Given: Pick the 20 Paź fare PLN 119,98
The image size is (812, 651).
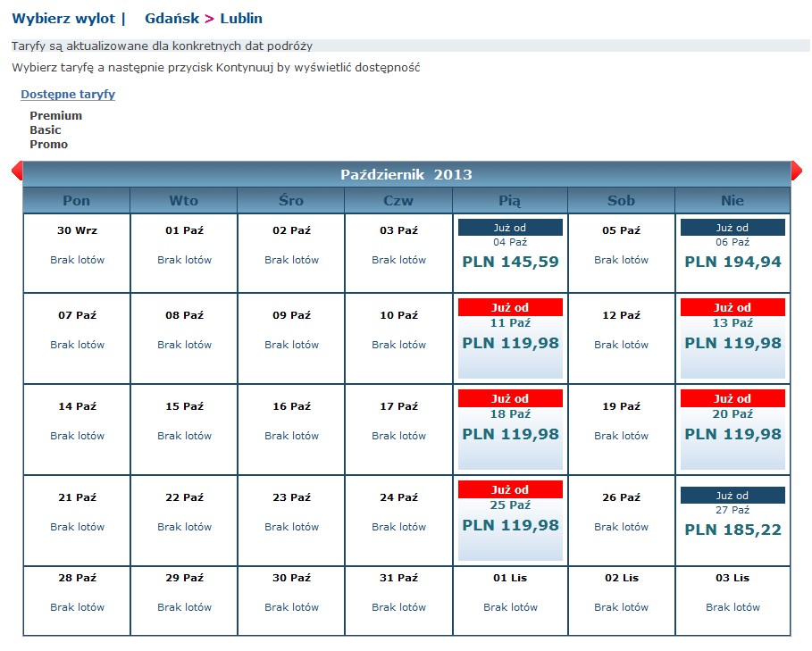Looking at the screenshot, I should 732,430.
